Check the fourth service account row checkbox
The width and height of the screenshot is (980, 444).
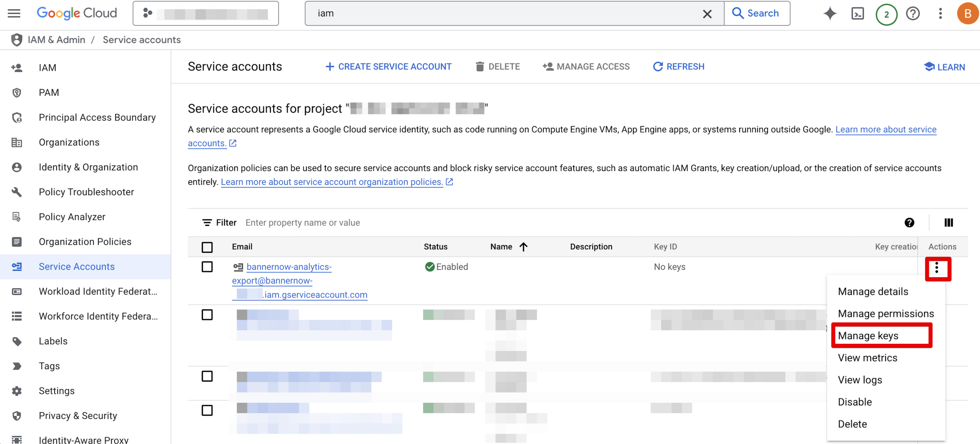coord(207,411)
